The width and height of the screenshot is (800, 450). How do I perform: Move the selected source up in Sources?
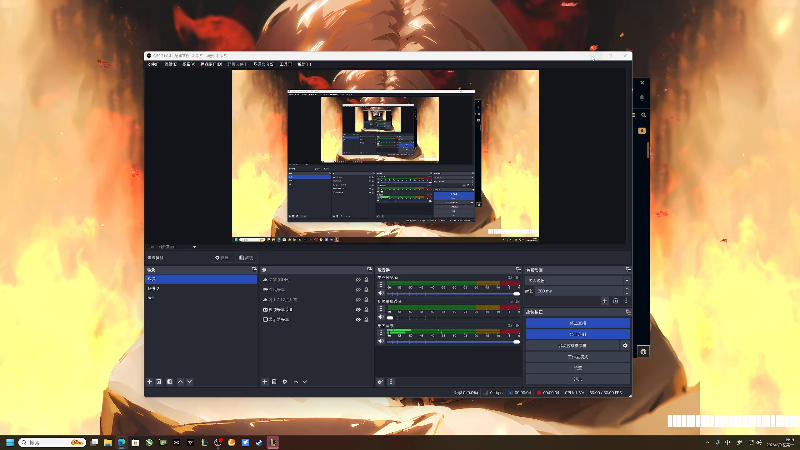coord(296,382)
